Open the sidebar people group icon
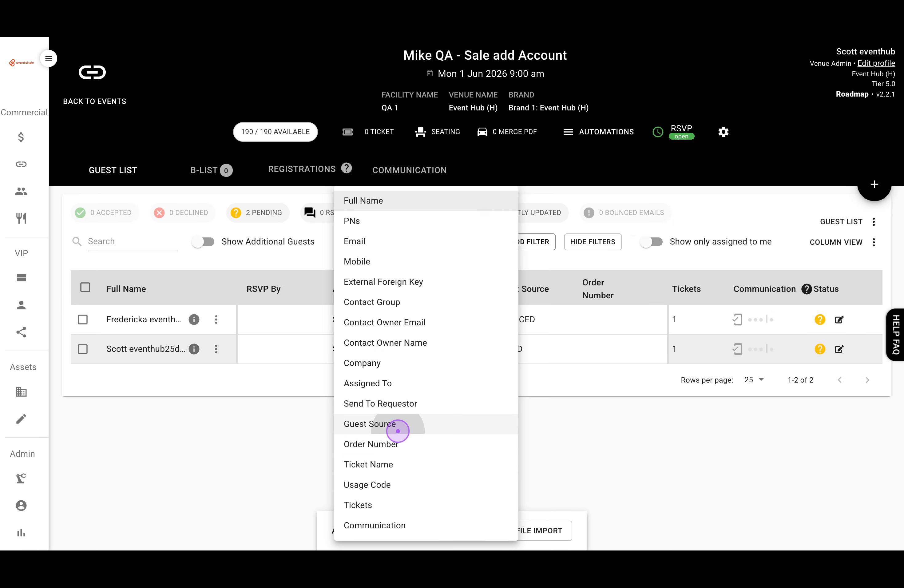Viewport: 904px width, 588px height. [21, 191]
